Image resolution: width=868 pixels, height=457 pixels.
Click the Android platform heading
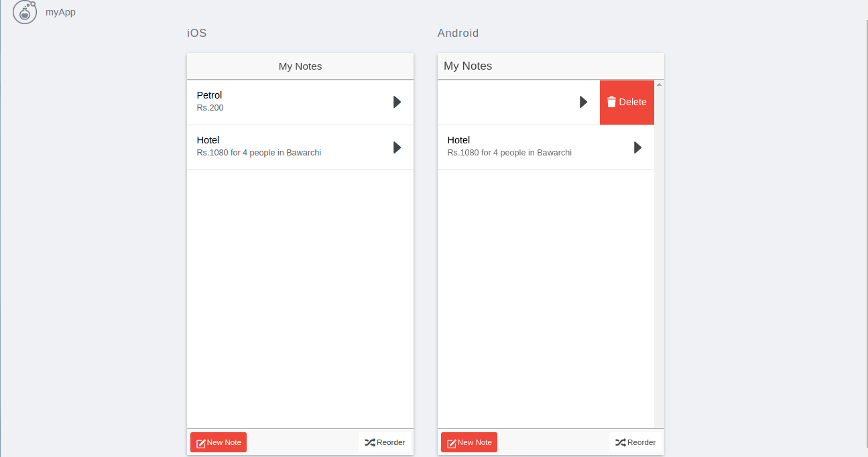458,33
